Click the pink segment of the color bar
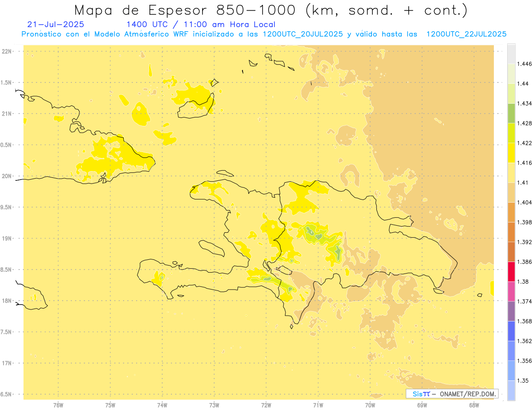This screenshot has width=532, height=411. 511,291
